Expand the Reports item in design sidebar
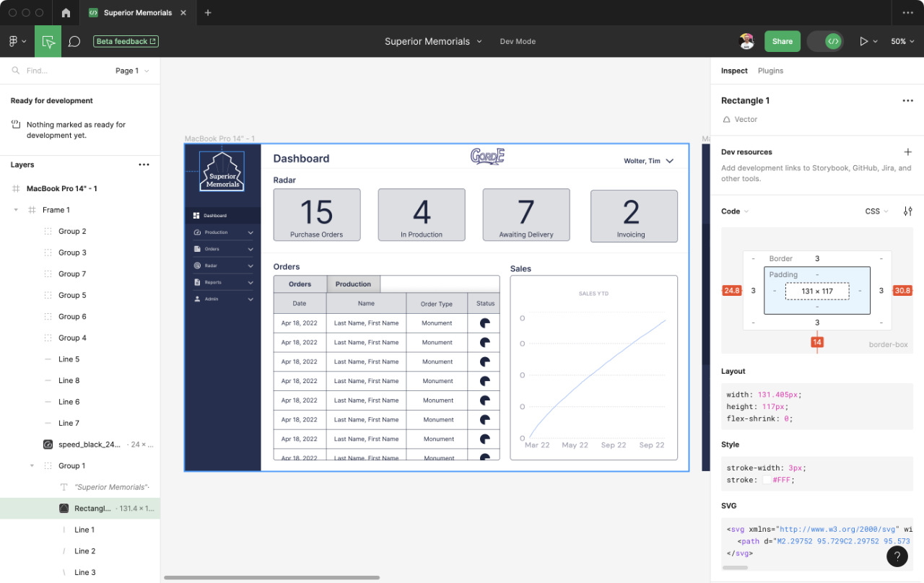The width and height of the screenshot is (924, 583). click(x=250, y=283)
